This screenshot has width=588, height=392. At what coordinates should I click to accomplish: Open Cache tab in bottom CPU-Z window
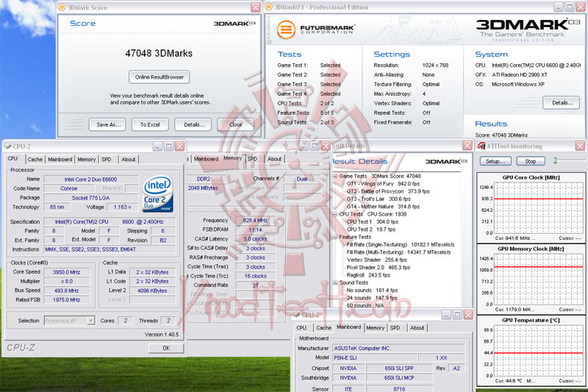click(x=323, y=328)
